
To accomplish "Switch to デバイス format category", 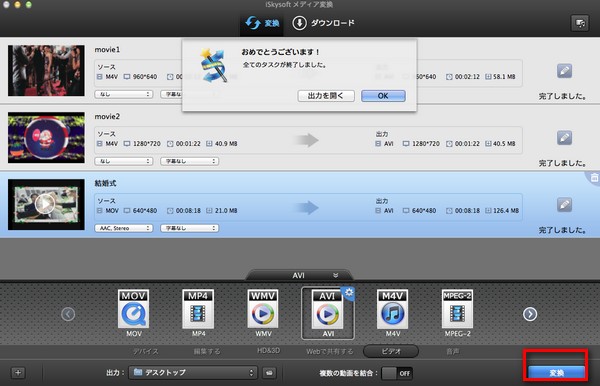I will (145, 351).
